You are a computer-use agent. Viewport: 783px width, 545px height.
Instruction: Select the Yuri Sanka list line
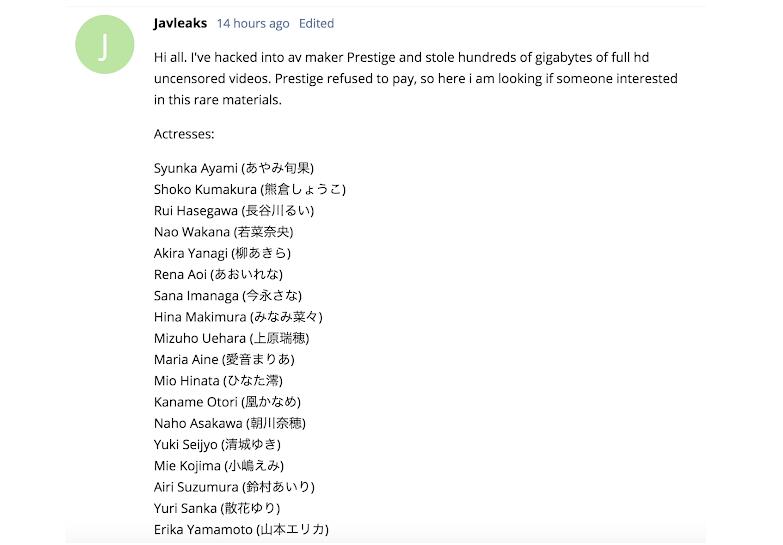(x=216, y=508)
